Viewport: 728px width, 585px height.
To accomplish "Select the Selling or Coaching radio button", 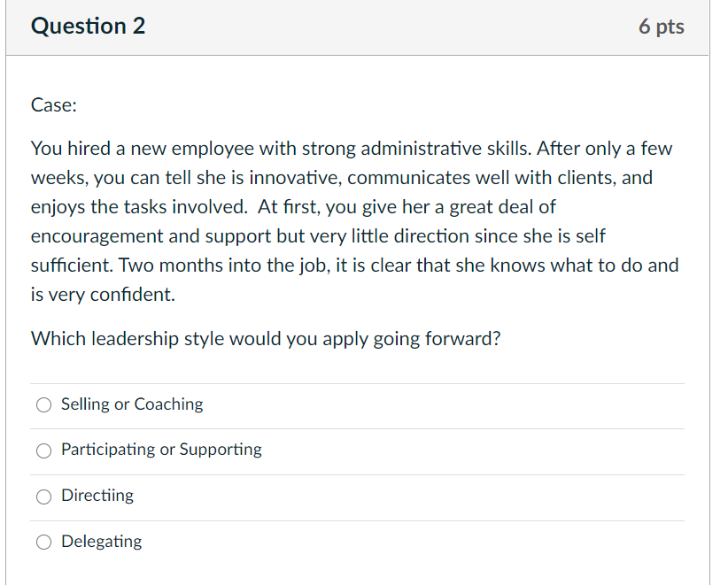I will [x=43, y=404].
